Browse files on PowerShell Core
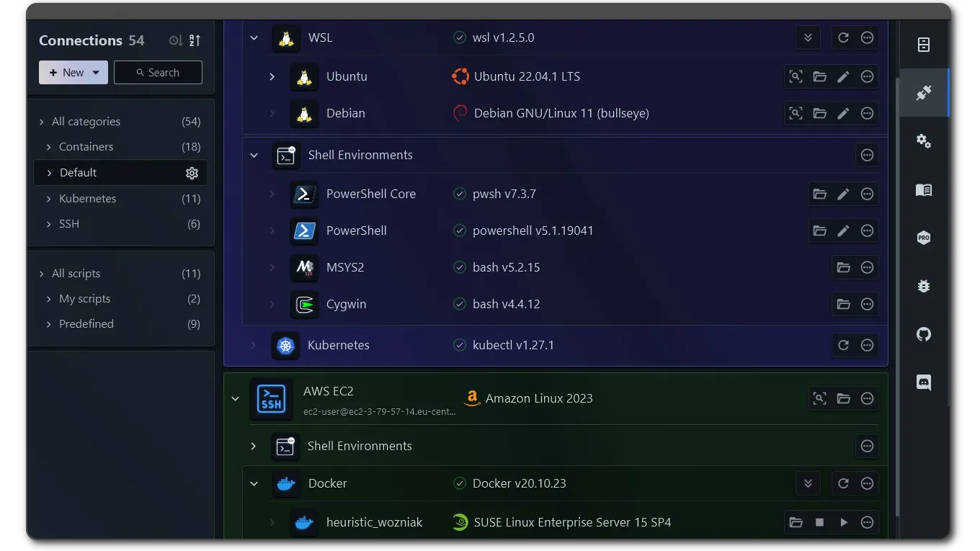This screenshot has width=980, height=551. (x=819, y=194)
